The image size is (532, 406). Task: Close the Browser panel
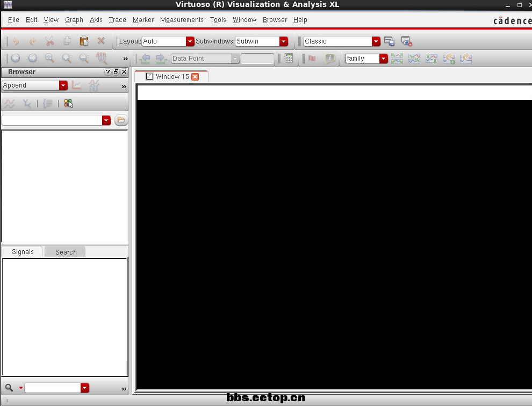pyautogui.click(x=124, y=72)
